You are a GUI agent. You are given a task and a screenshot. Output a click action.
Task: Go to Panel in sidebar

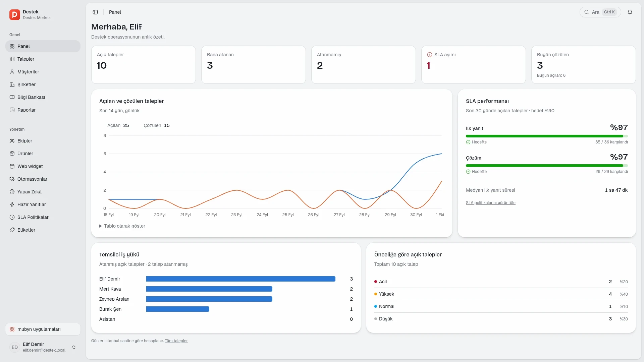click(x=43, y=46)
